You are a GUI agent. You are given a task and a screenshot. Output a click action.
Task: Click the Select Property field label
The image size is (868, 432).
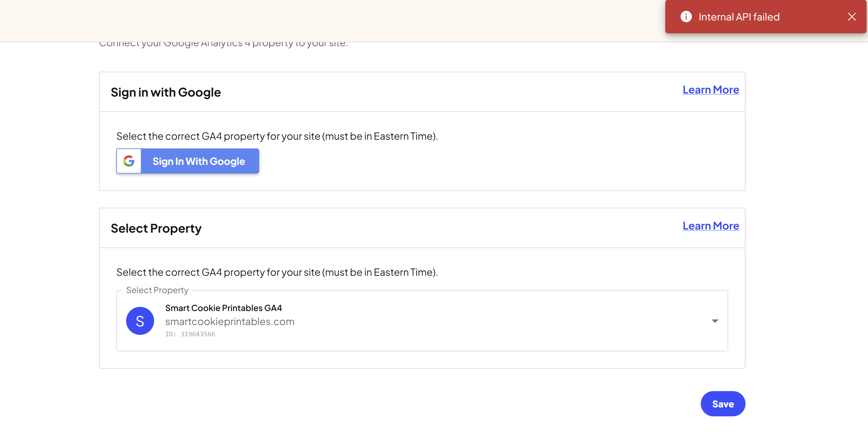(157, 290)
